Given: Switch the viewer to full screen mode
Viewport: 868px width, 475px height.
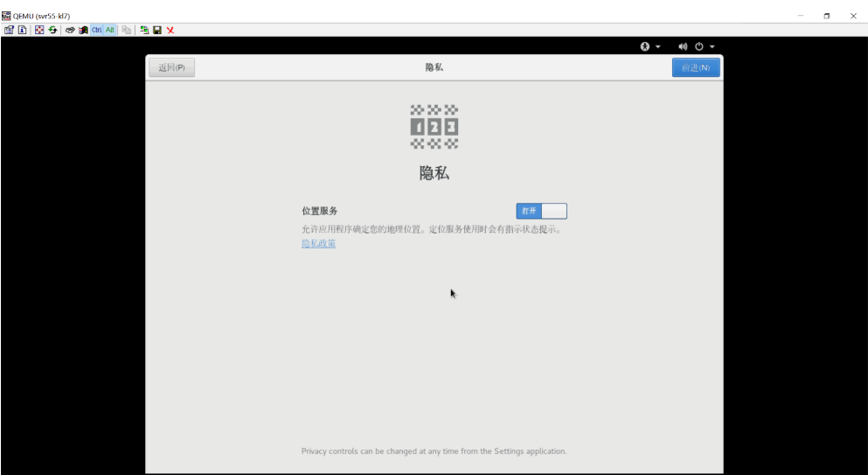Looking at the screenshot, I should (39, 30).
